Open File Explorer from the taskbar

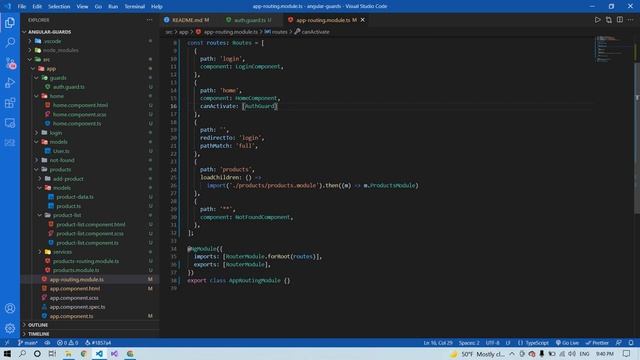coord(68,354)
